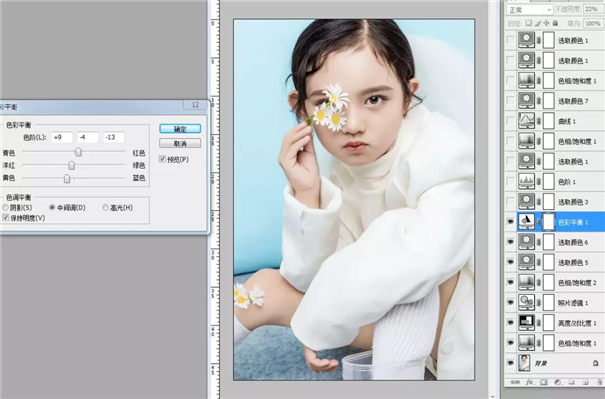Select the 阴影(S) shadows radio button
This screenshot has width=605, height=399.
coord(5,208)
